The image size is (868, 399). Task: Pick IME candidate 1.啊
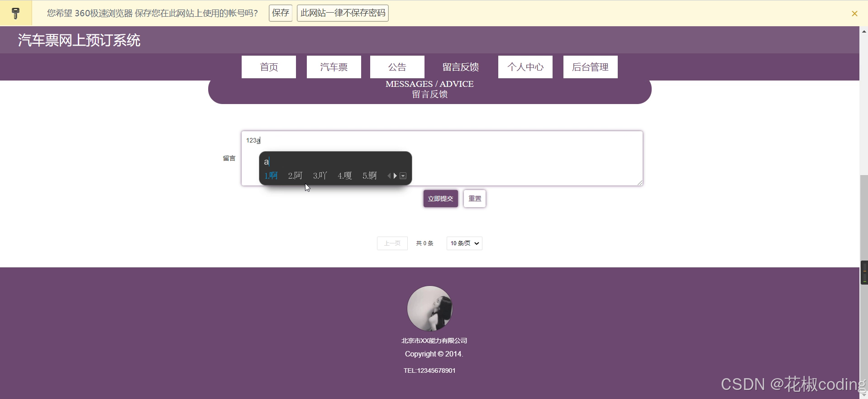pyautogui.click(x=271, y=176)
